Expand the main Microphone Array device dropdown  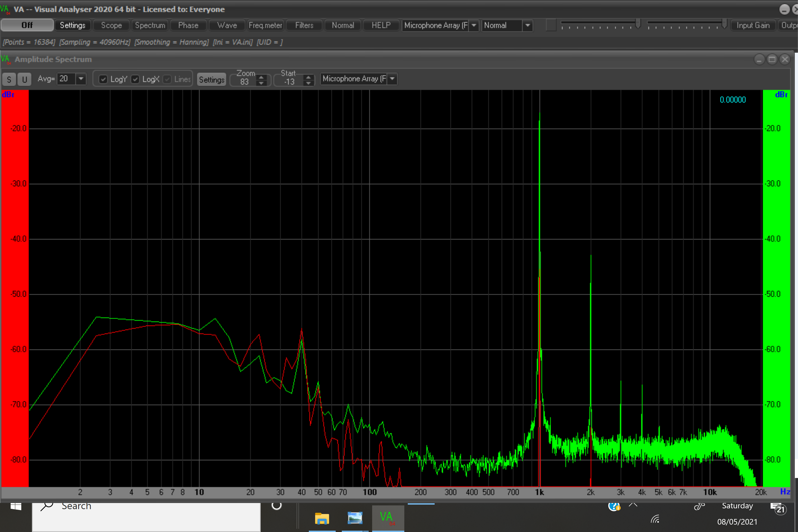tap(474, 26)
